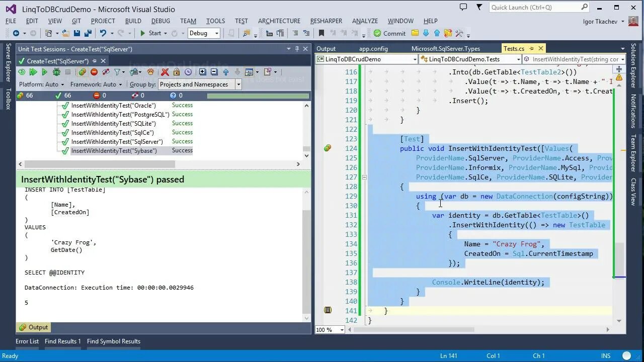Click the red X remove tests icon

click(165, 72)
